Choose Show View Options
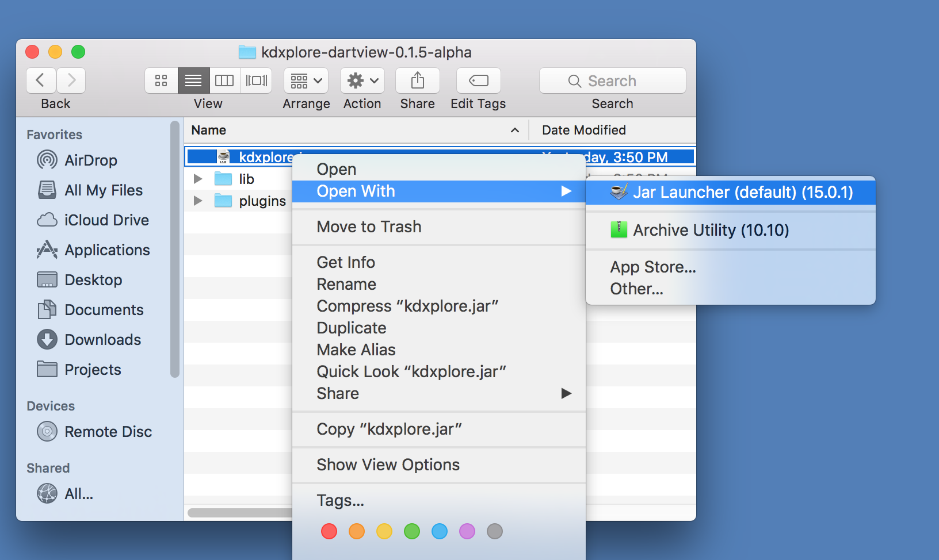 pos(439,465)
